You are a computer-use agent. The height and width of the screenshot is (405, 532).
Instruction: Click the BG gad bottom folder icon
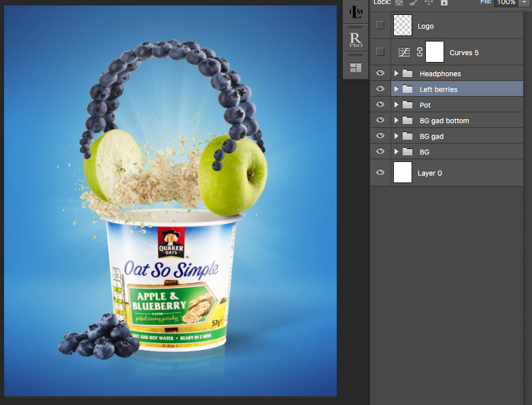click(x=408, y=120)
